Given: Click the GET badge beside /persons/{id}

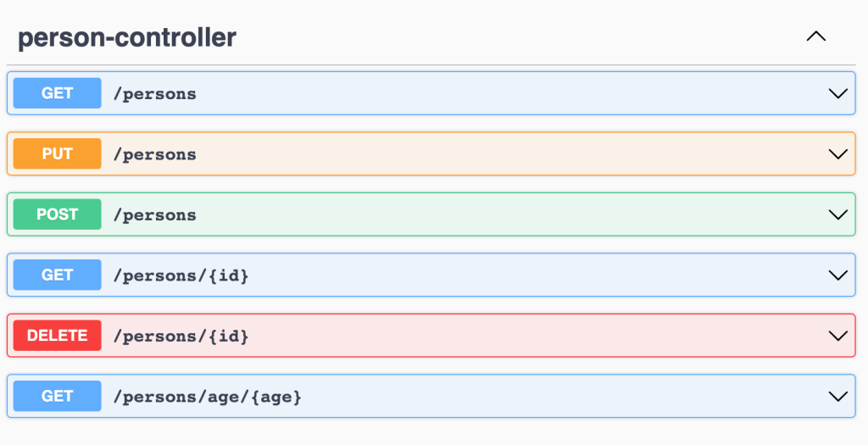Looking at the screenshot, I should click(58, 275).
